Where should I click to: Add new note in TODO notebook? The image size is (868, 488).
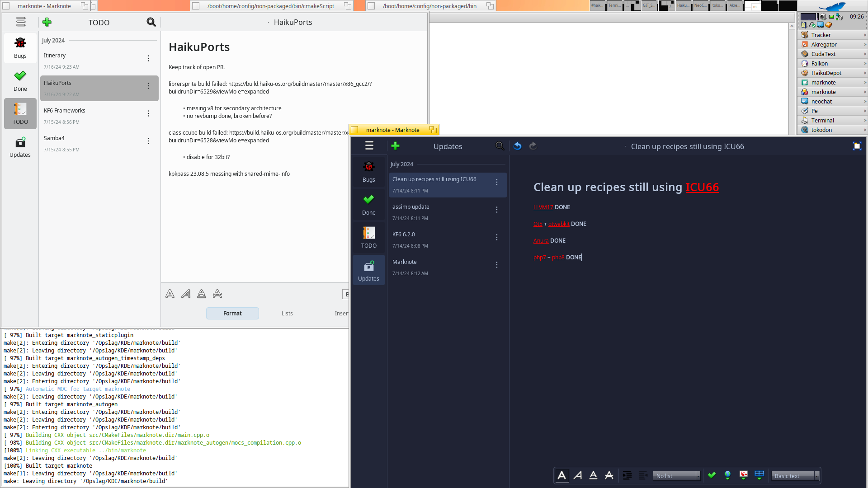(47, 22)
